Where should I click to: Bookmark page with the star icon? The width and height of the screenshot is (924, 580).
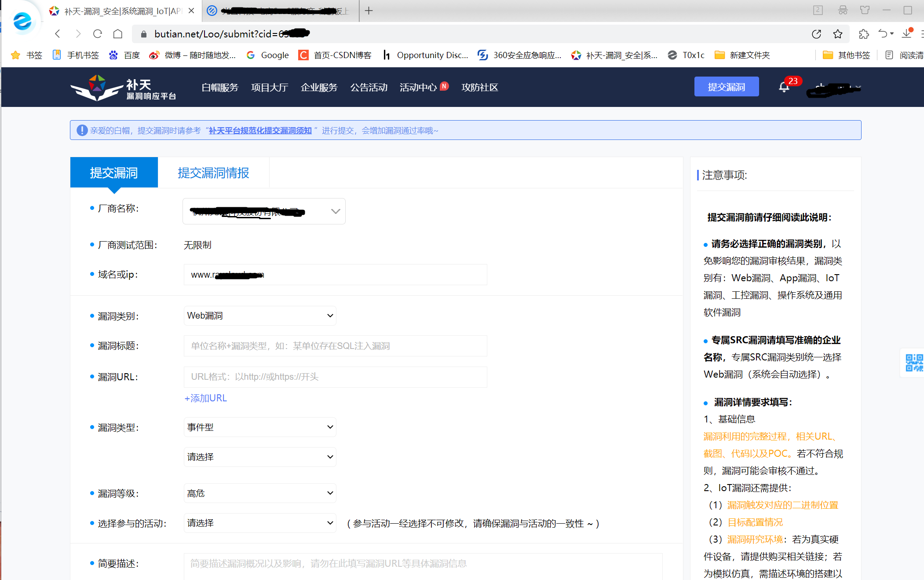(837, 34)
